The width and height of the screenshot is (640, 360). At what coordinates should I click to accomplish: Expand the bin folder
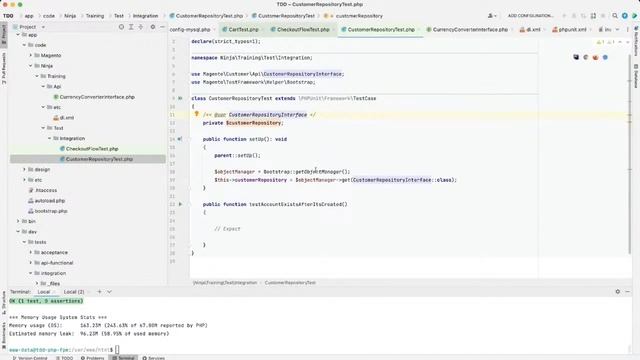[x=18, y=221]
